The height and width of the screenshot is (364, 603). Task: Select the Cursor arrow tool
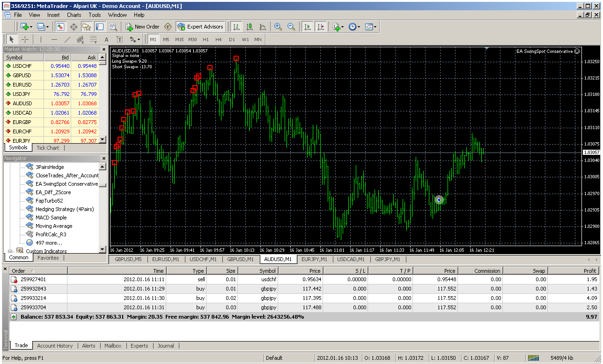click(12, 39)
